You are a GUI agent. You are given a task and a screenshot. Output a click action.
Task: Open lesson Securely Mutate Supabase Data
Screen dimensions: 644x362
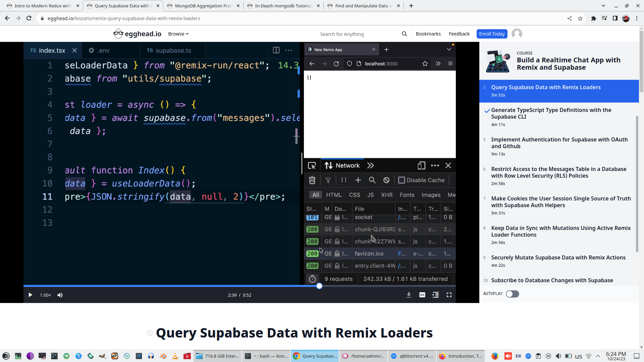coord(558,257)
